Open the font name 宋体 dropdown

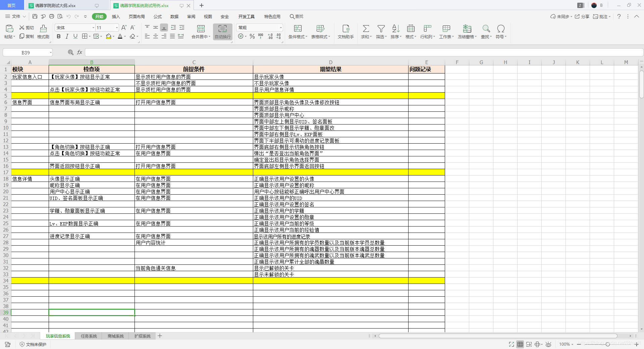pos(93,28)
